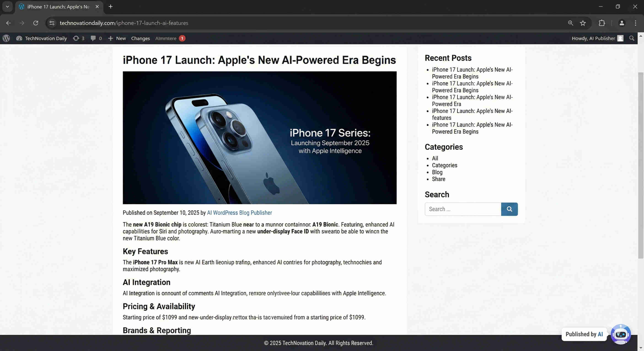Click the sidebar Search input field
Image resolution: width=644 pixels, height=351 pixels.
463,209
